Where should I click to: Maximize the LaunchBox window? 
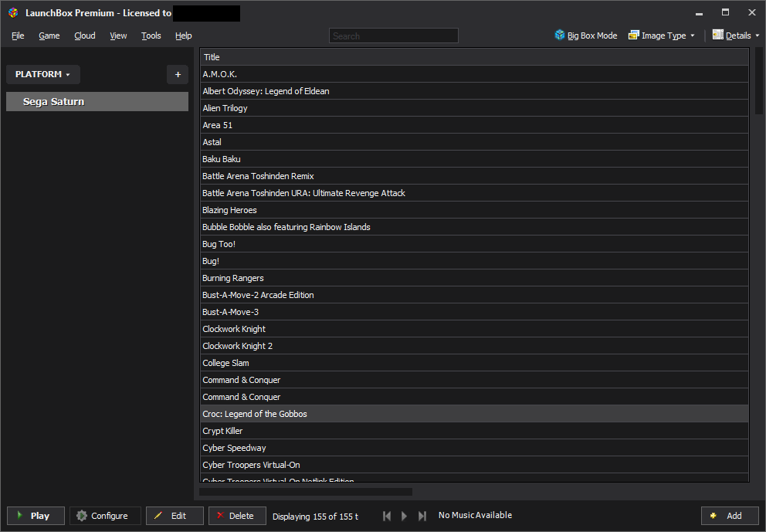[x=725, y=12]
